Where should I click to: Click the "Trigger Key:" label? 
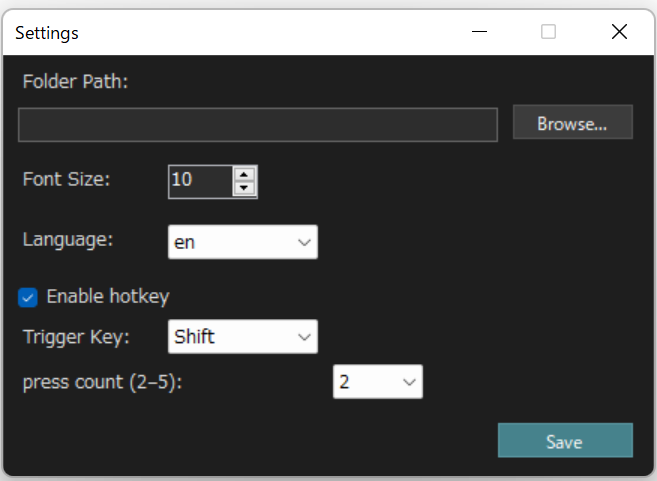pos(76,336)
